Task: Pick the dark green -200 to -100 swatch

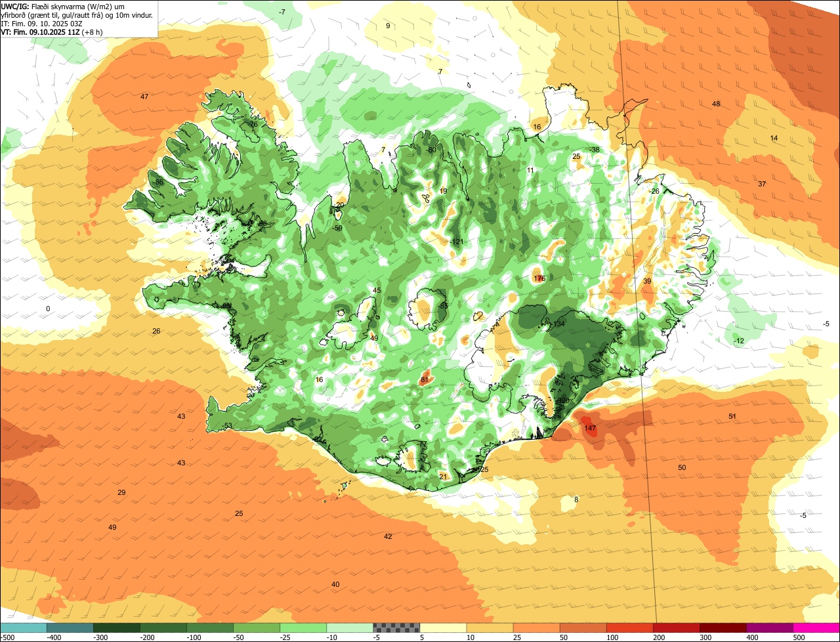Action: (x=163, y=628)
